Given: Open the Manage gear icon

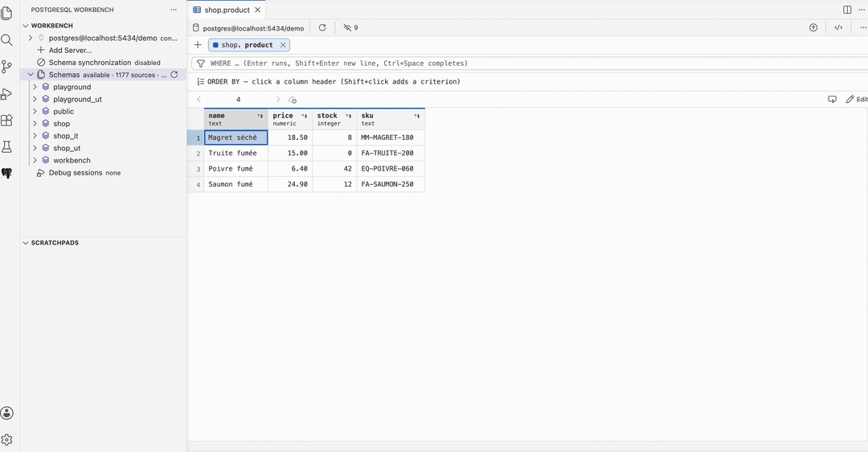Looking at the screenshot, I should click(x=6, y=440).
